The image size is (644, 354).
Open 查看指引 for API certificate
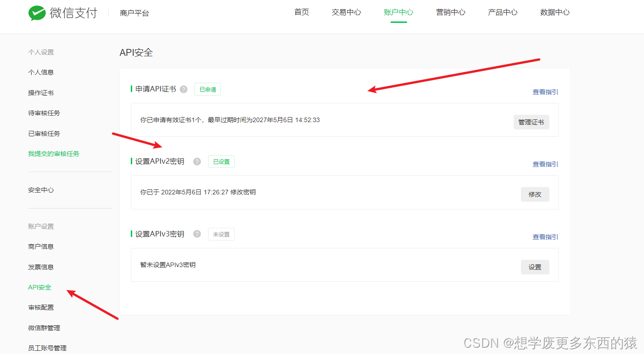point(544,92)
